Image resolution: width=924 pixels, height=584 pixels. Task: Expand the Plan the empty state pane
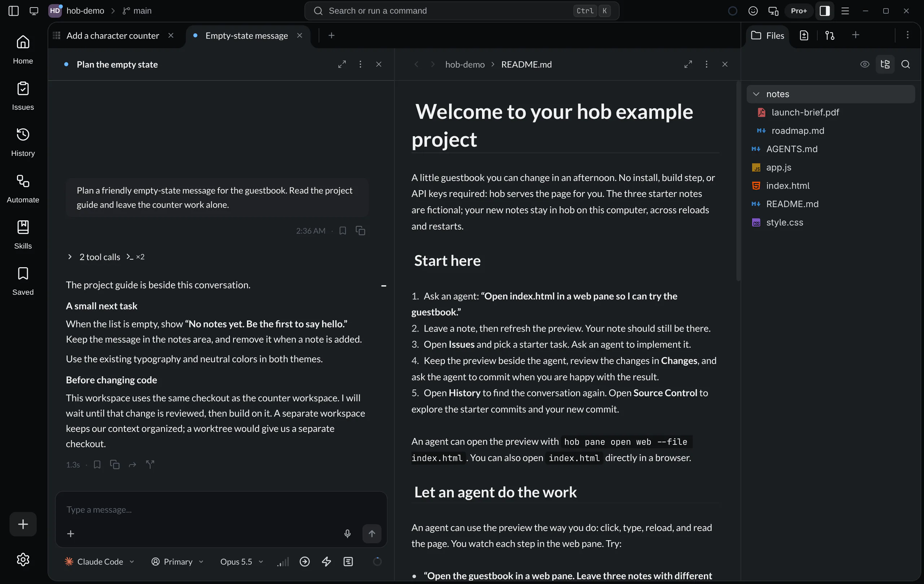(341, 64)
